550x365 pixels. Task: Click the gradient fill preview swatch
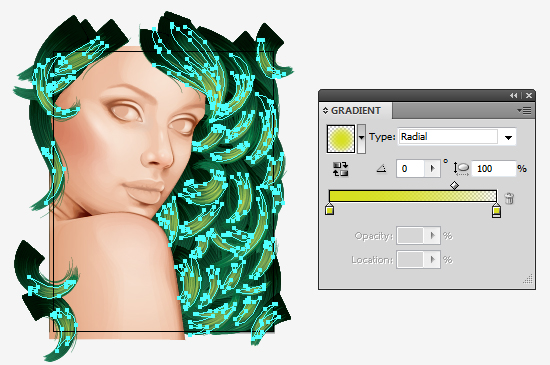pyautogui.click(x=341, y=139)
